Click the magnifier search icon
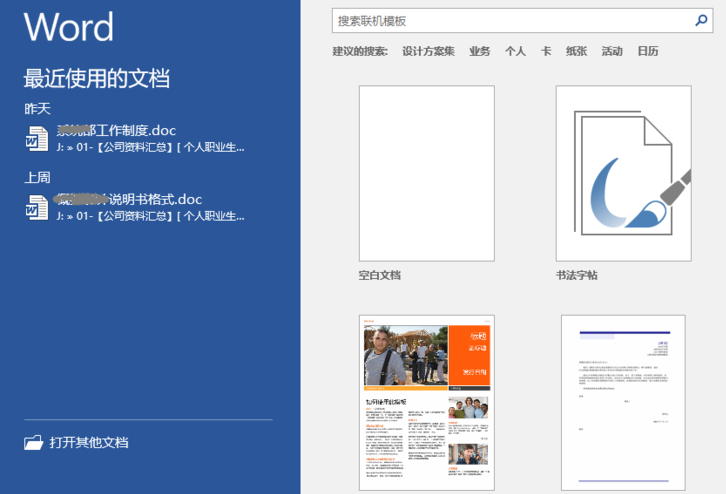This screenshot has width=726, height=494. pos(701,20)
